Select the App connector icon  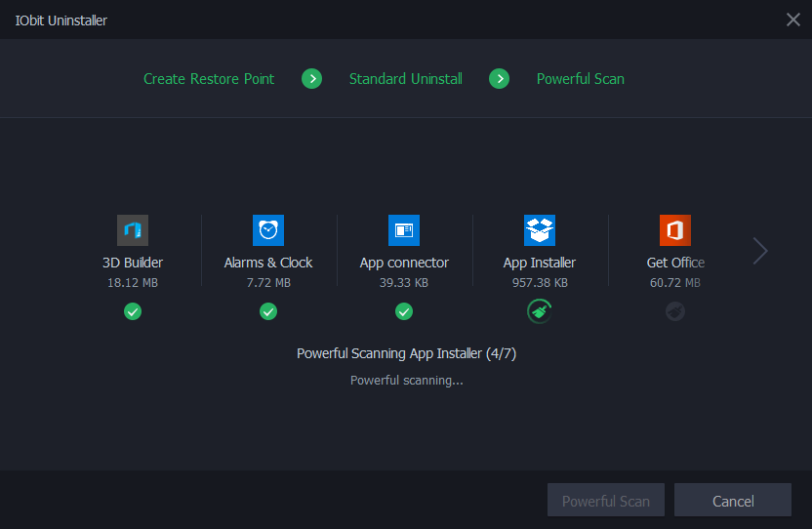coord(404,231)
